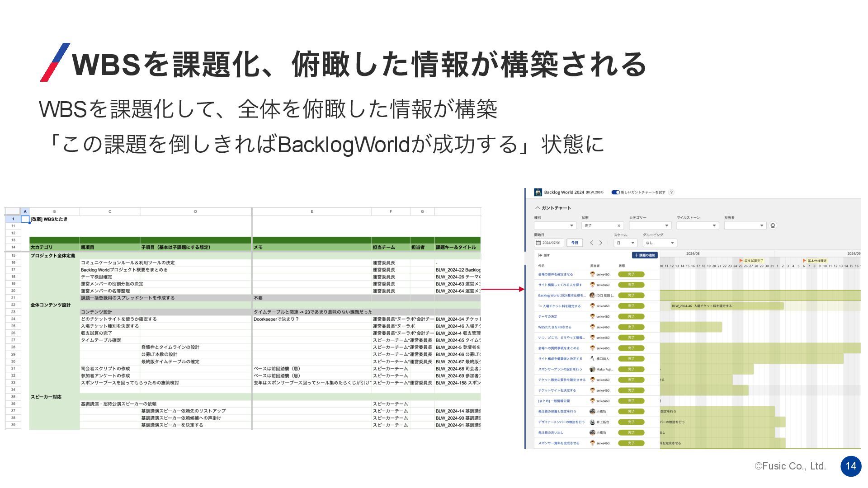This screenshot has width=868, height=488.
Task: Open the グルーピング dropdown showing なし
Action: point(660,243)
